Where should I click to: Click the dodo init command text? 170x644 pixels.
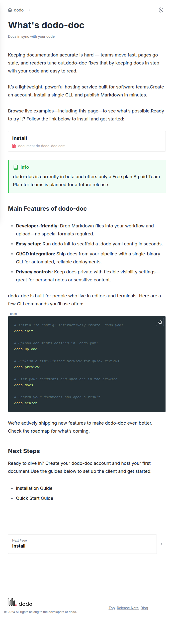click(x=24, y=331)
